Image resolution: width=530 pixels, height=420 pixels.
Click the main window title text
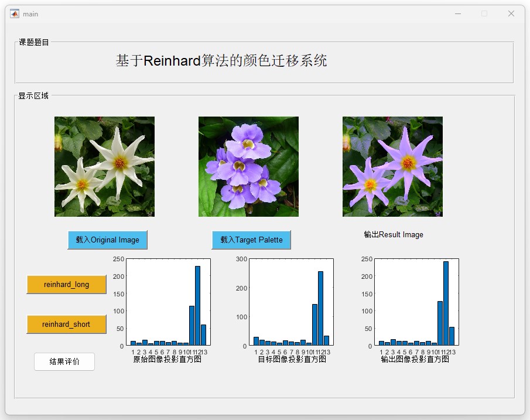pyautogui.click(x=30, y=14)
